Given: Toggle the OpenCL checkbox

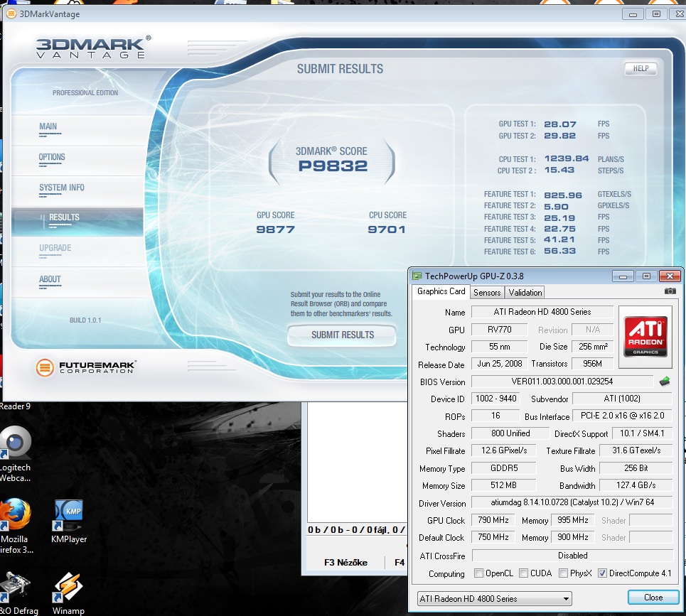Looking at the screenshot, I should [478, 573].
